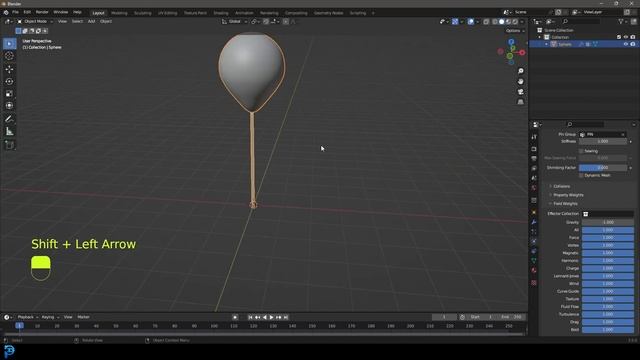Open the timeline Marker menu

[83, 317]
